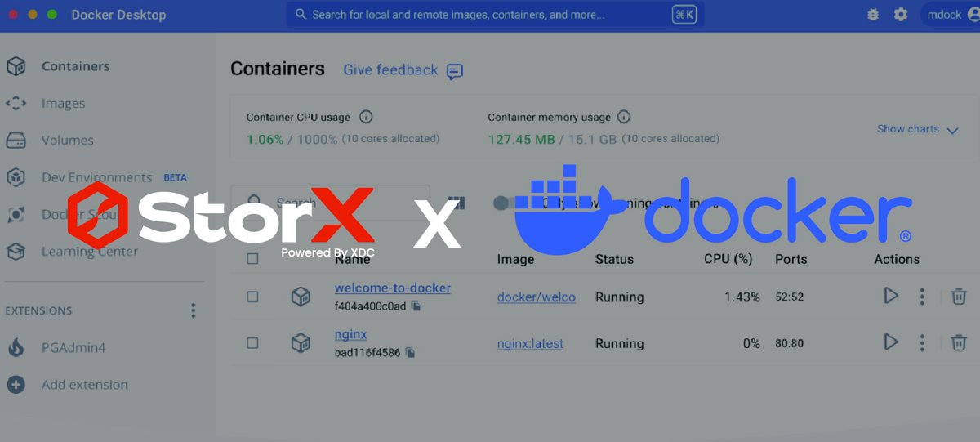980x442 pixels.
Task: Click the Images icon in sidebar
Action: [16, 104]
